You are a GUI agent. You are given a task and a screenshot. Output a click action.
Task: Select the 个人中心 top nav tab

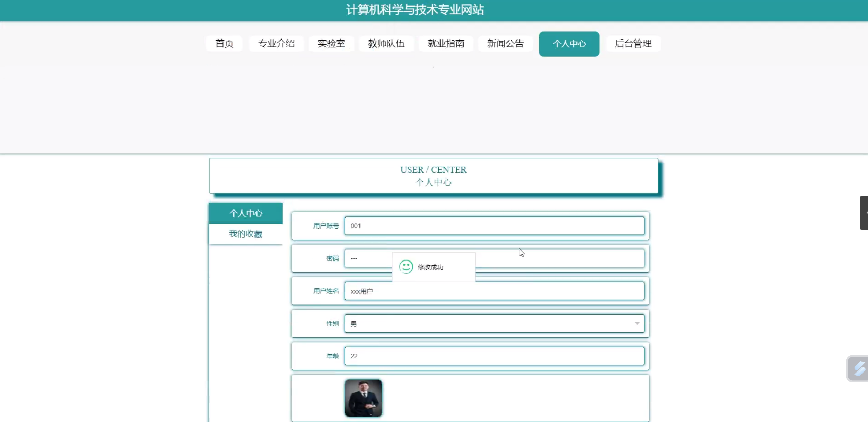click(569, 44)
